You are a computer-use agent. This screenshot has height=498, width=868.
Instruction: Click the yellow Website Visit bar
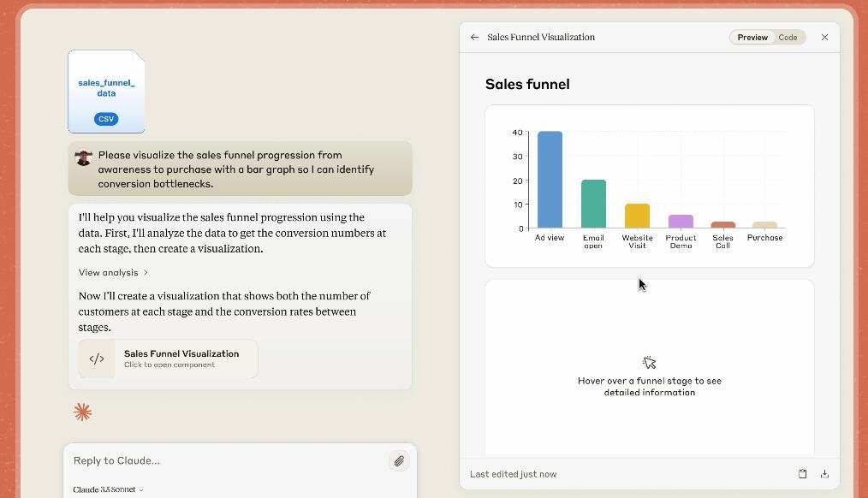[637, 216]
